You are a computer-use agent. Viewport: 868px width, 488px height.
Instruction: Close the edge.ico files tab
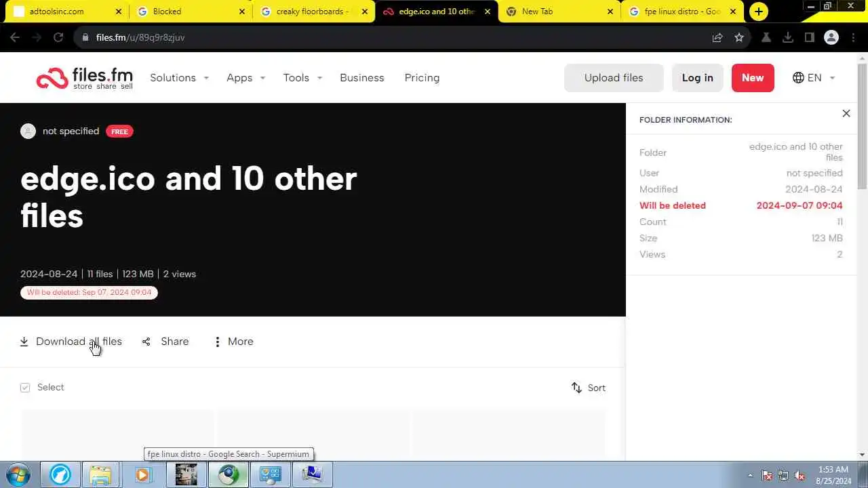click(x=487, y=12)
